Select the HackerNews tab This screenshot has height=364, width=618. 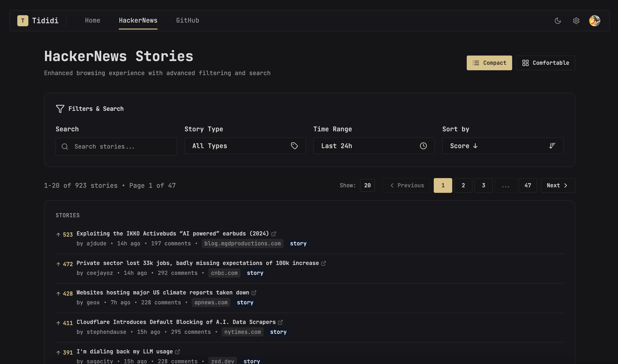click(x=138, y=20)
